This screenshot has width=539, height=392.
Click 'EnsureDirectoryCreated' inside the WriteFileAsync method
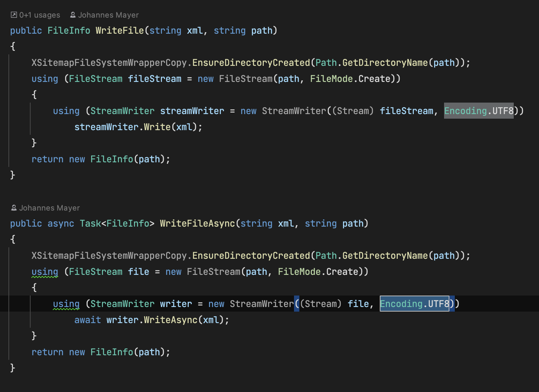point(251,256)
